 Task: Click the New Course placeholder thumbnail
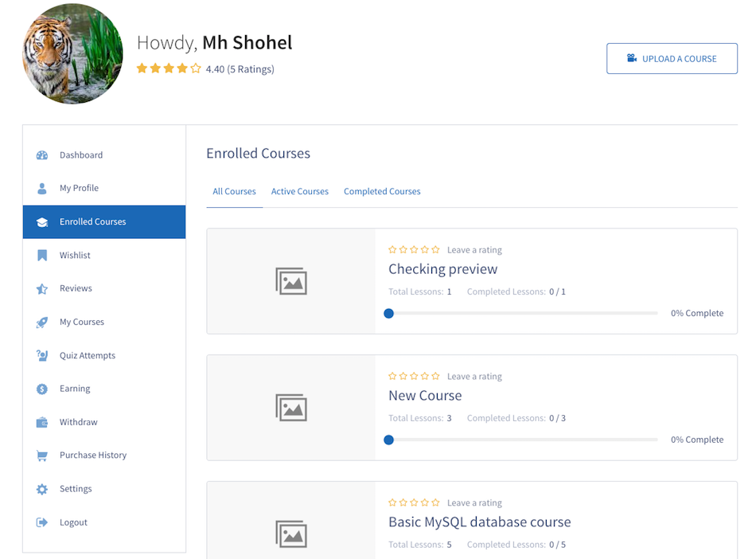pos(291,408)
